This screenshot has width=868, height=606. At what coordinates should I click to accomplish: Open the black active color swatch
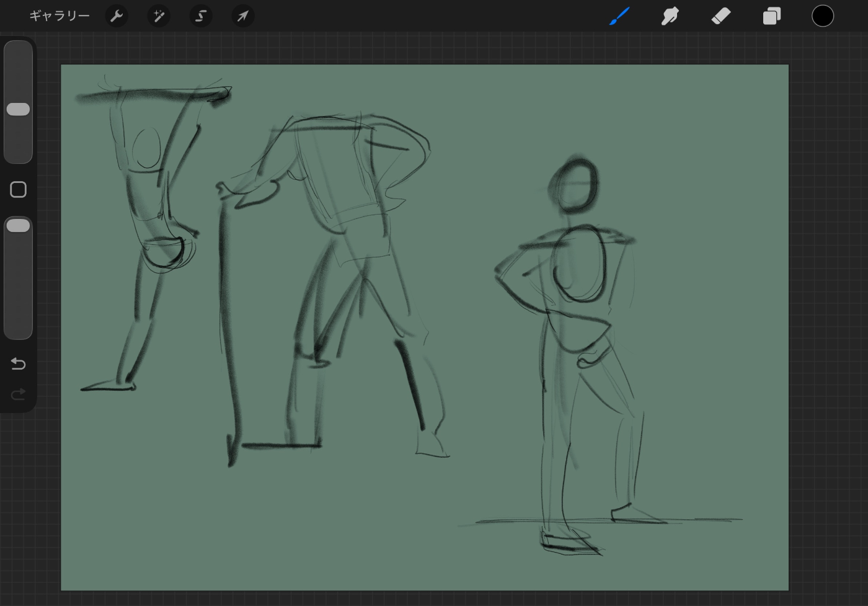pos(823,16)
